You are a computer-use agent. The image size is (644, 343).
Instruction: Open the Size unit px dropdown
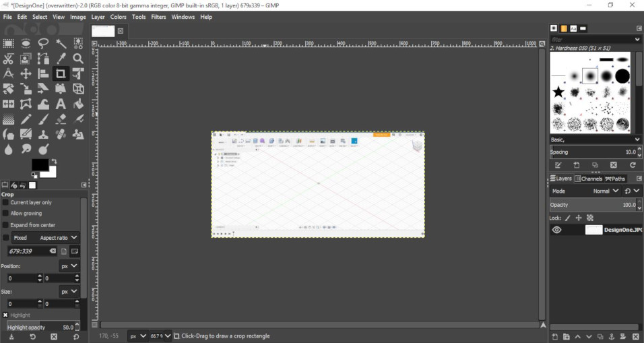coord(69,292)
